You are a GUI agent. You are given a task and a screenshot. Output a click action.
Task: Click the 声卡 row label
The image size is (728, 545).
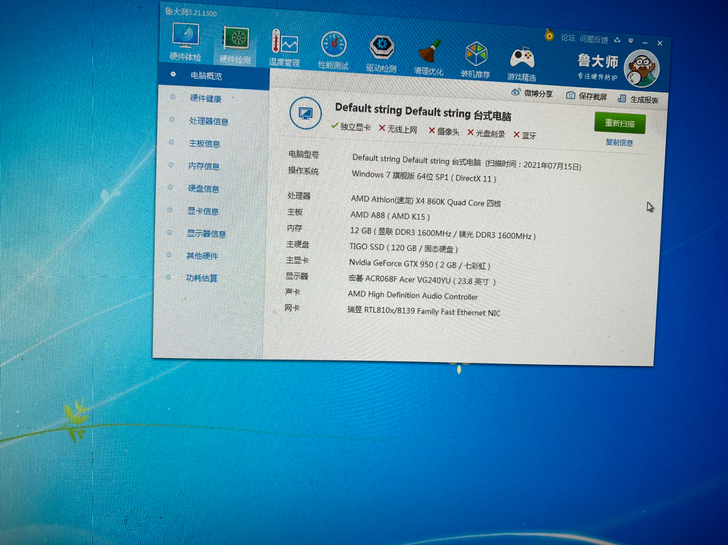coord(292,292)
